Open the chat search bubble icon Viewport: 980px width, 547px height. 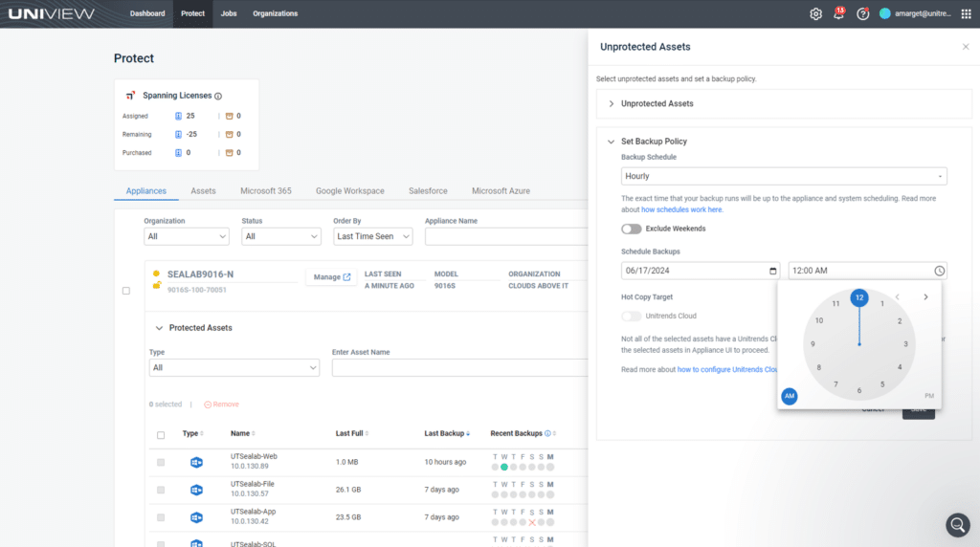(x=957, y=524)
